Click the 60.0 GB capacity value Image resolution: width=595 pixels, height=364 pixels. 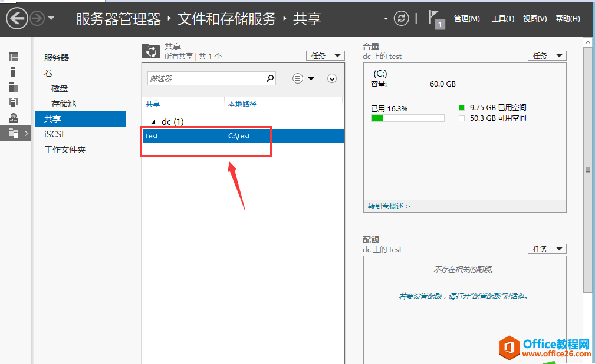pos(443,84)
